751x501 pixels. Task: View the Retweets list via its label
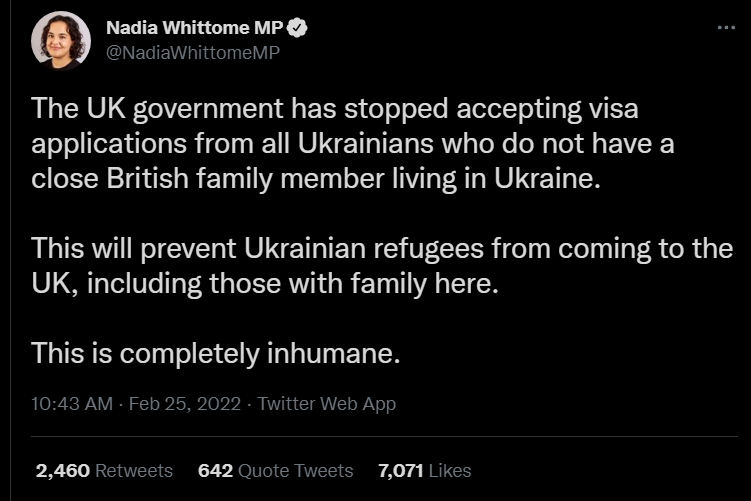(x=135, y=470)
